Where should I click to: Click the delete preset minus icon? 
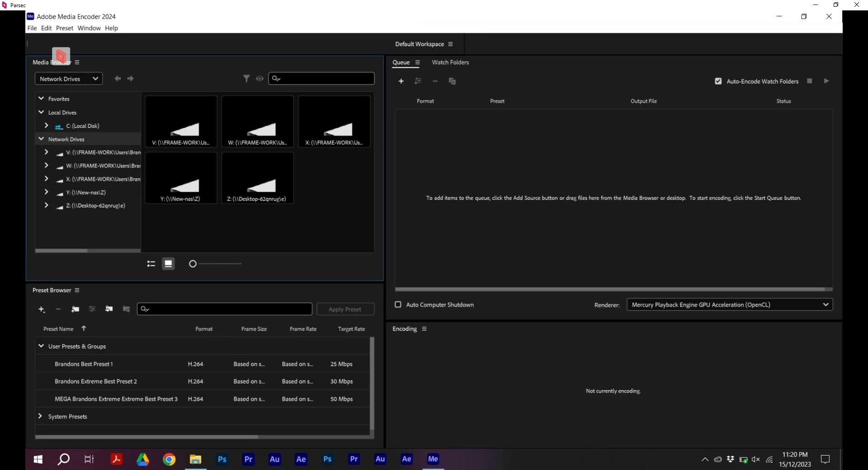point(58,310)
